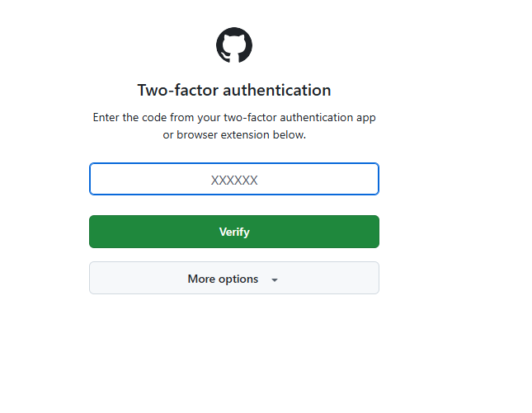Click the 'or browser extension below' text
This screenshot has height=413, width=532.
234,135
